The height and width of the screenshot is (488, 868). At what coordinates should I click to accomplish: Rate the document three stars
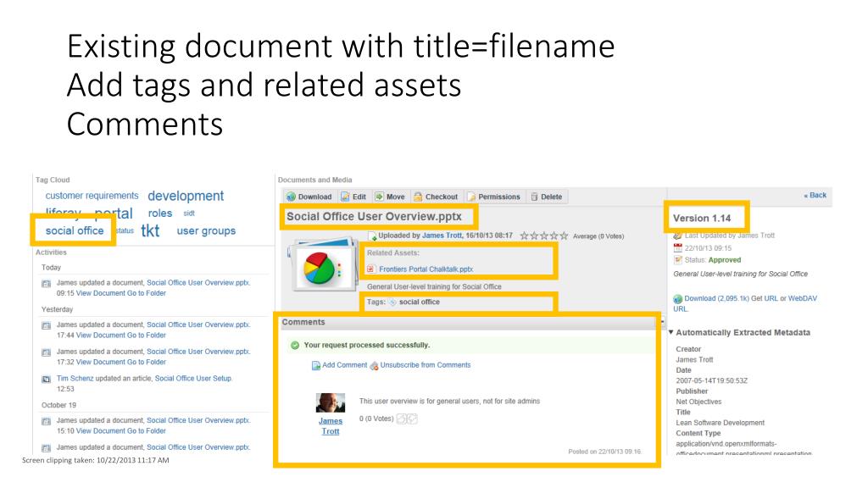tap(544, 236)
